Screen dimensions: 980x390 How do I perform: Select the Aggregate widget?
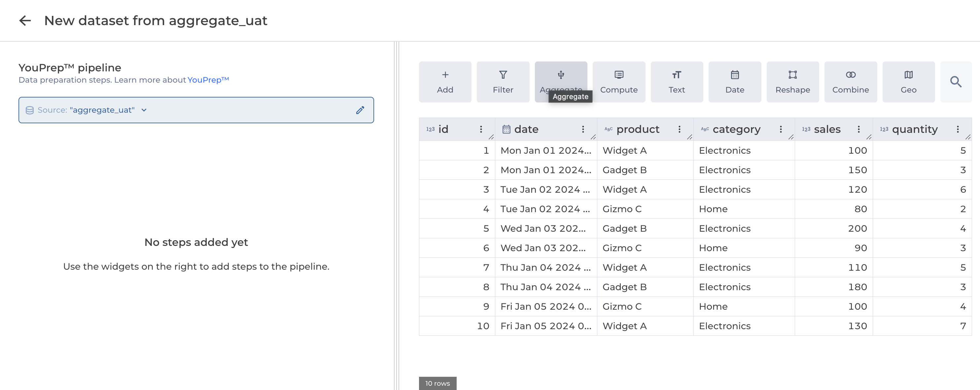560,80
